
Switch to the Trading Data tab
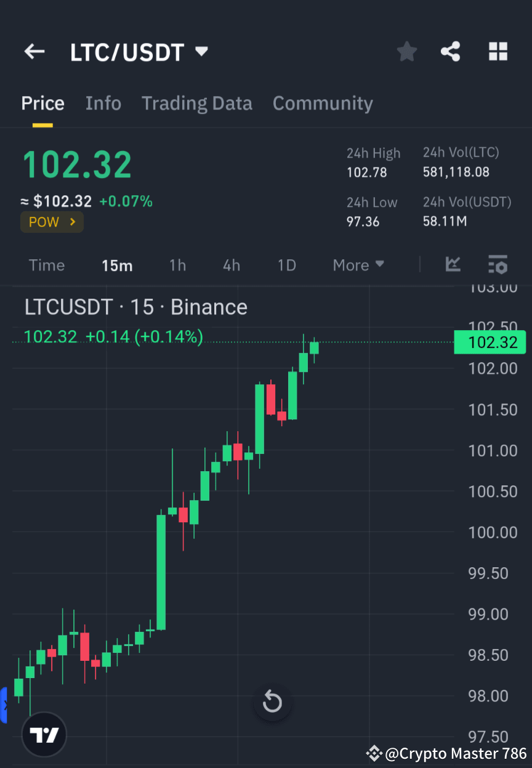point(196,103)
